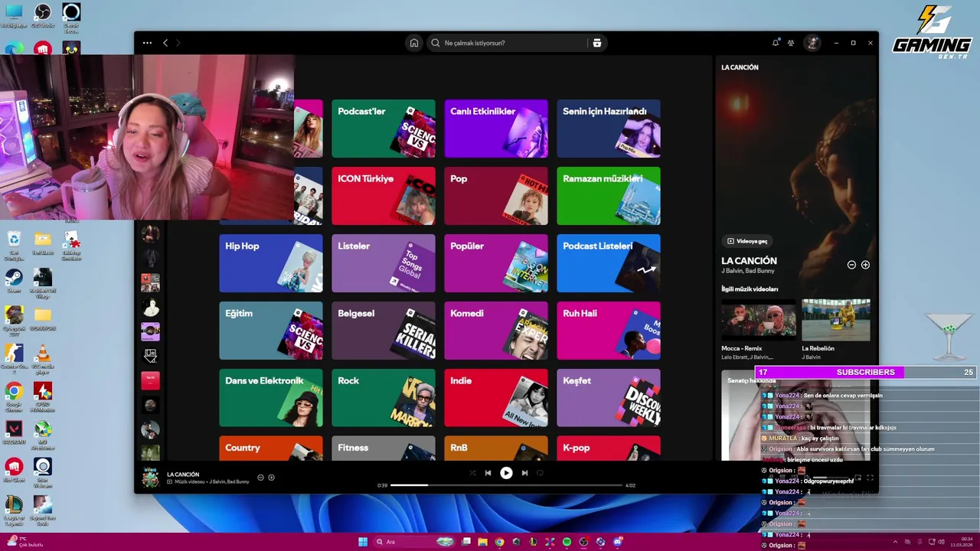980x551 pixels.
Task: Click the Spotify search field
Action: [508, 43]
